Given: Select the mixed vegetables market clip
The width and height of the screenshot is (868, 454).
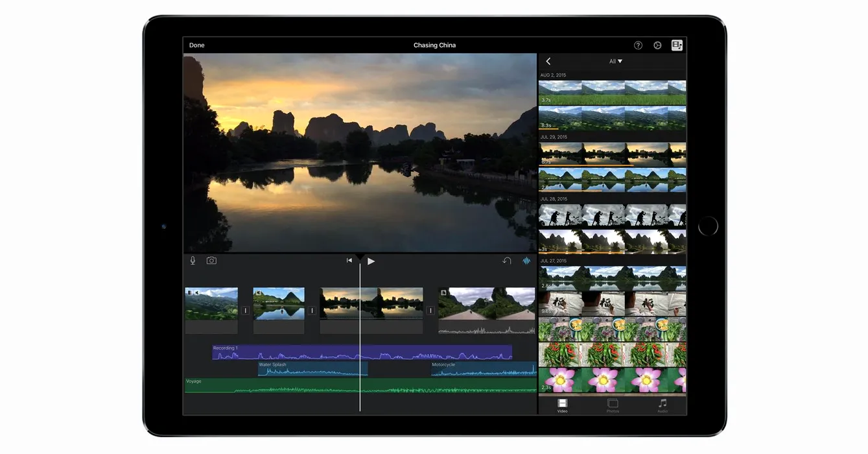Looking at the screenshot, I should pos(612,329).
